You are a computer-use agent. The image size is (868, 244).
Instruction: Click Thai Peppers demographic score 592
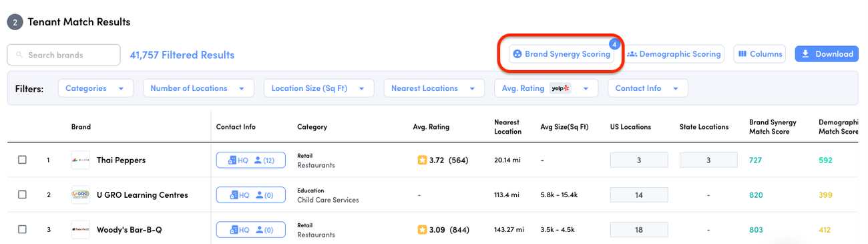825,160
